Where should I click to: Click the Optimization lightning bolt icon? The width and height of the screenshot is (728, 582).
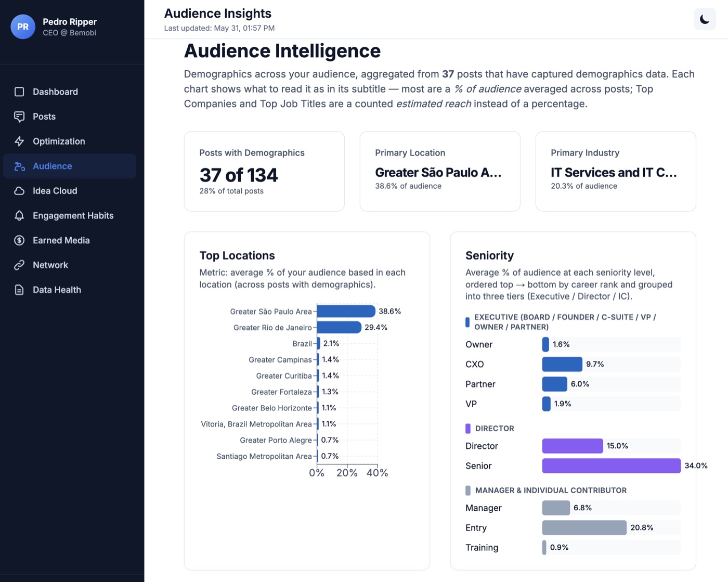point(19,141)
